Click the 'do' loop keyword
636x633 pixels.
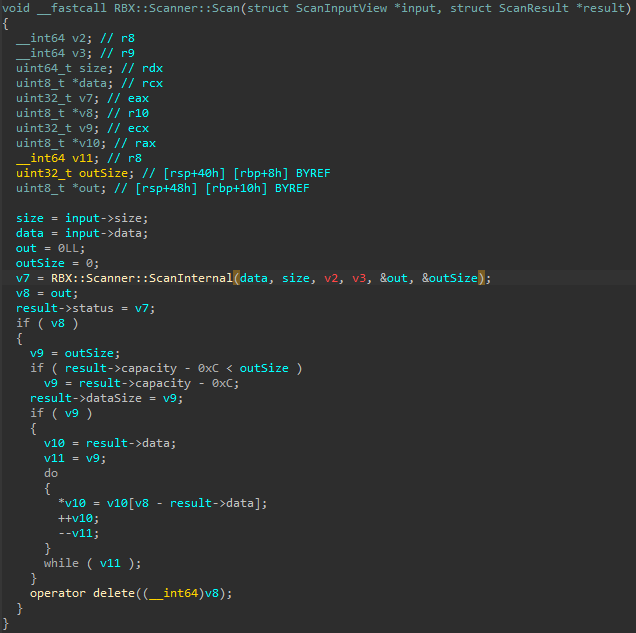click(x=51, y=473)
